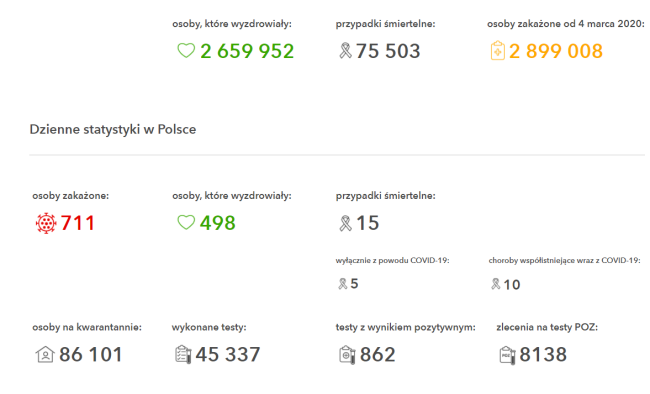Screen dimensions: 650x394
Task: Click the 'zlecenia na testy POZ:' label
Action: [x=547, y=327]
